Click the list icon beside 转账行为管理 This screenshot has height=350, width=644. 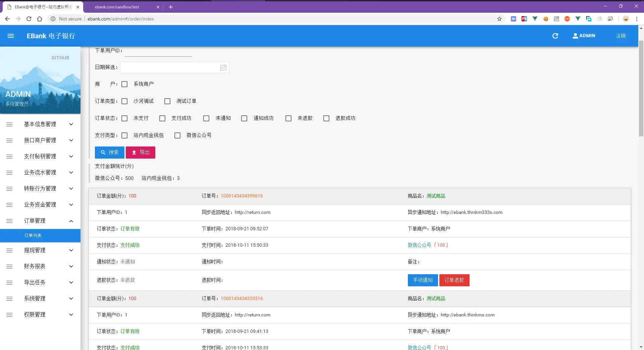pyautogui.click(x=9, y=189)
